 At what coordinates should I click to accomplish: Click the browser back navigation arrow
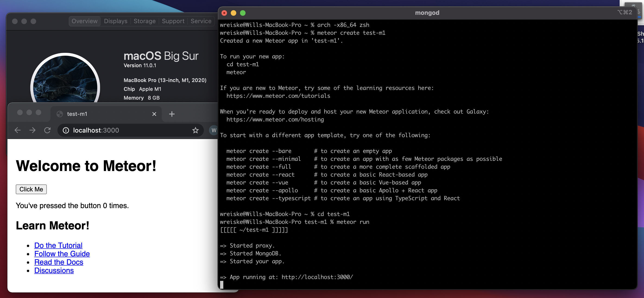pos(18,130)
